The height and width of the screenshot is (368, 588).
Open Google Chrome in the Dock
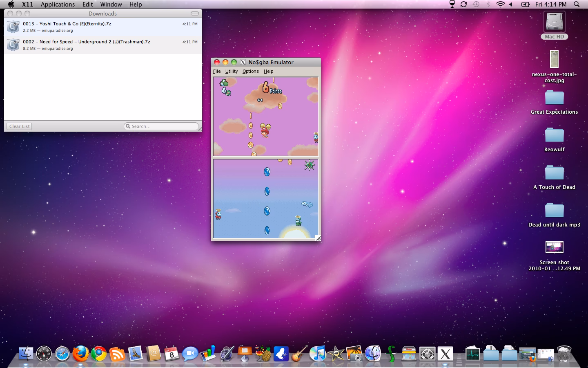[99, 354]
